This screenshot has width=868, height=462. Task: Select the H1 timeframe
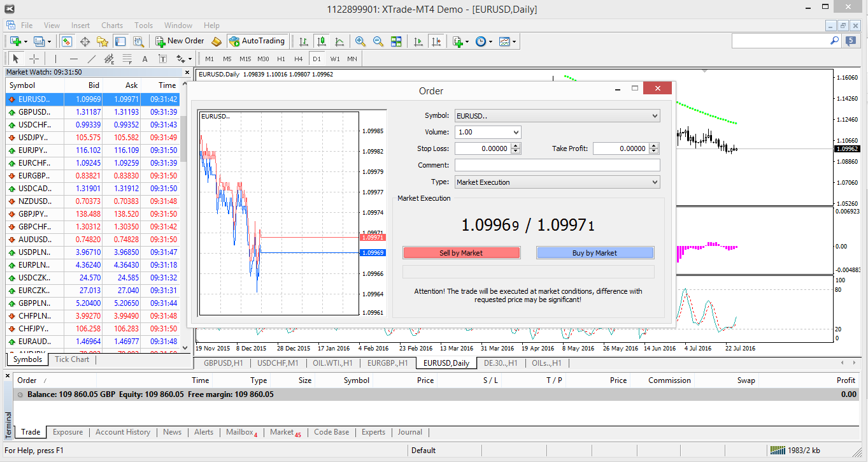pos(281,59)
